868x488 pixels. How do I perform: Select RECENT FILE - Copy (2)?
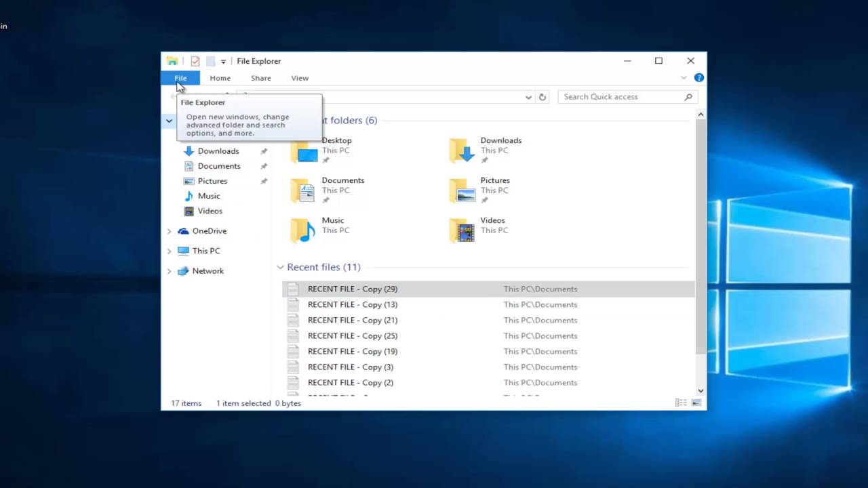click(488, 382)
